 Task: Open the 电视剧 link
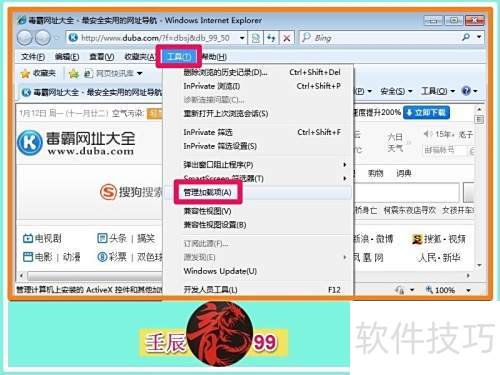pyautogui.click(x=48, y=238)
